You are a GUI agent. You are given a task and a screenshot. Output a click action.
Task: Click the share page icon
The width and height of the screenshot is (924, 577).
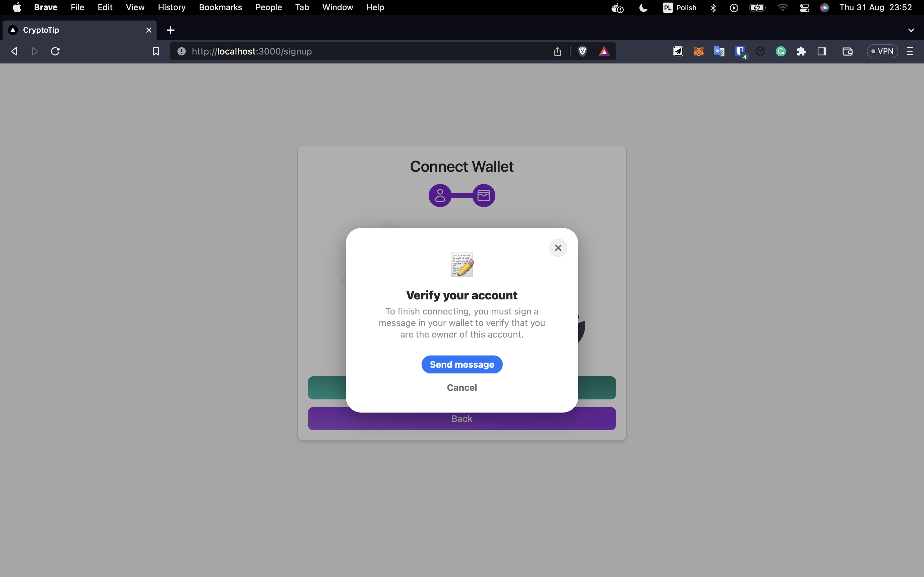[x=558, y=52]
